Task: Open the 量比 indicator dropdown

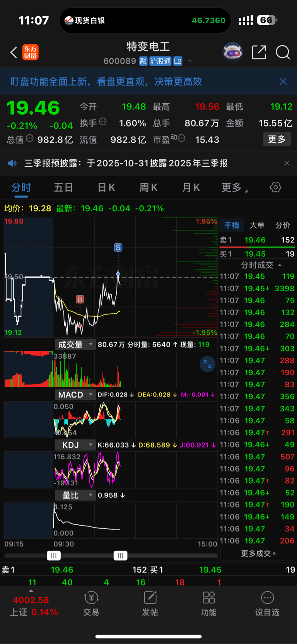Action: click(x=75, y=495)
